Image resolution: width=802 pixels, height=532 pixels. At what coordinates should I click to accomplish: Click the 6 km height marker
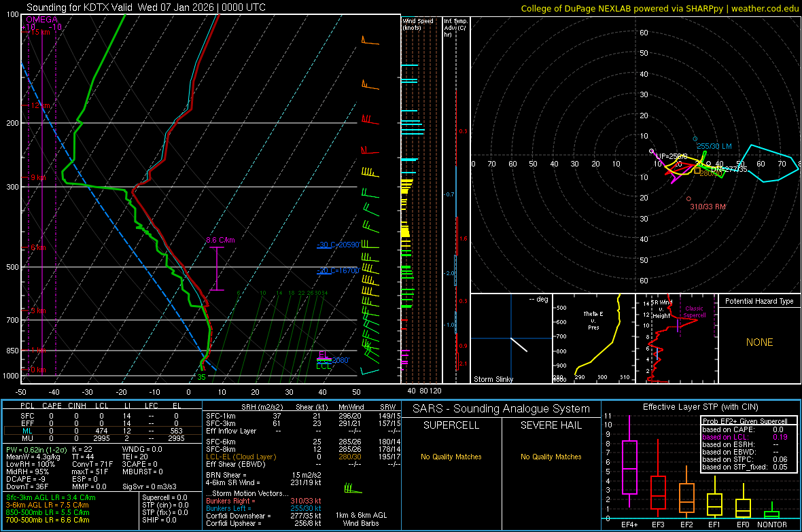pos(38,247)
